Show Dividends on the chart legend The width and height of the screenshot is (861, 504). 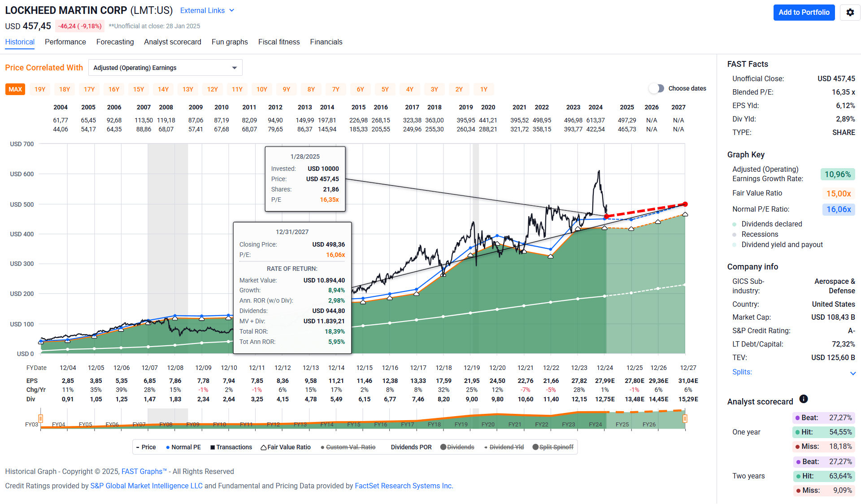(x=458, y=447)
